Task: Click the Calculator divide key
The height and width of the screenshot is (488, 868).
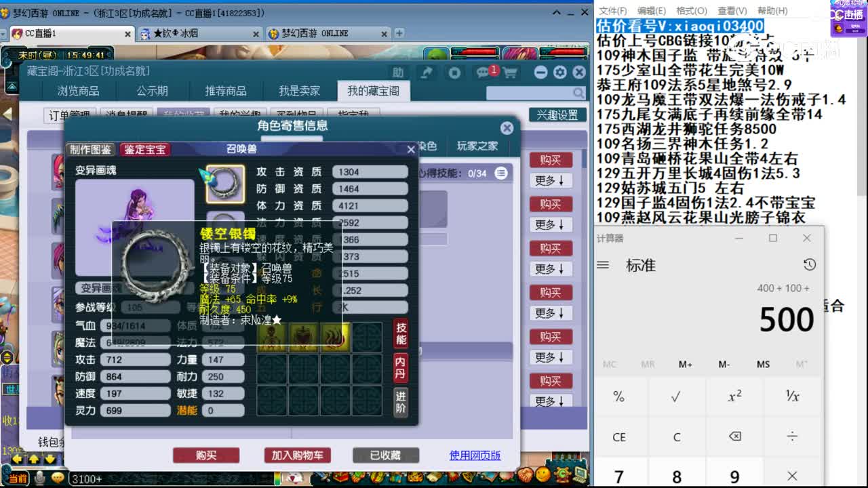Action: 792,436
